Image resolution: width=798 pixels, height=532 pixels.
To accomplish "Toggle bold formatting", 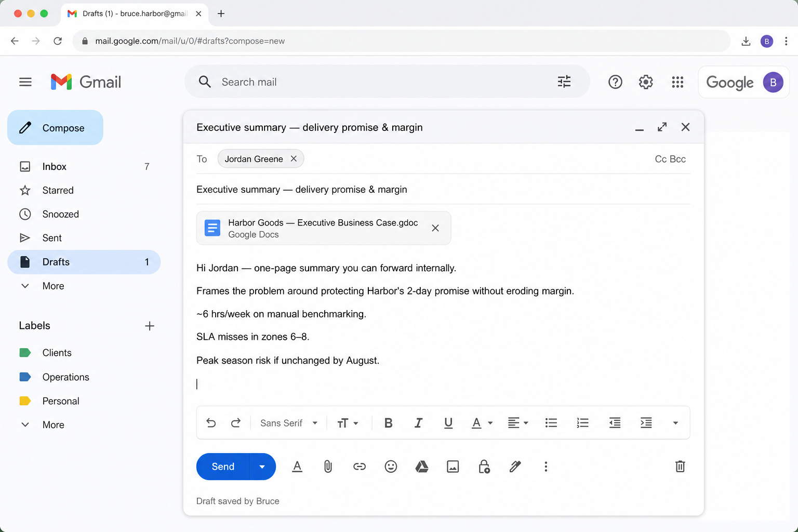I will pos(388,423).
